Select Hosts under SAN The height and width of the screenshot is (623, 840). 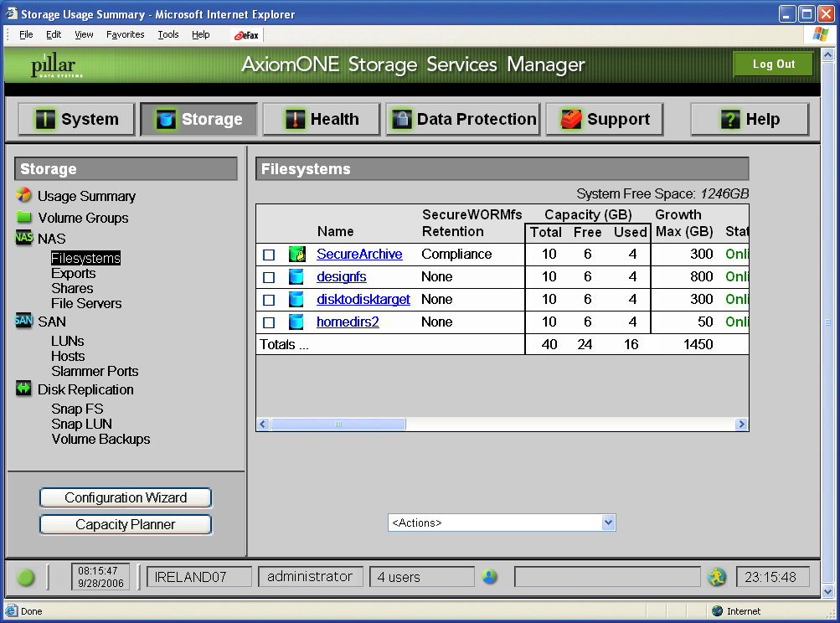(x=68, y=356)
